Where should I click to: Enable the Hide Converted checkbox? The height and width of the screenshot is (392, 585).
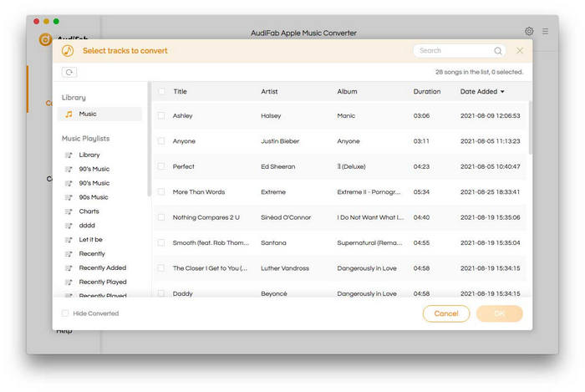(65, 313)
